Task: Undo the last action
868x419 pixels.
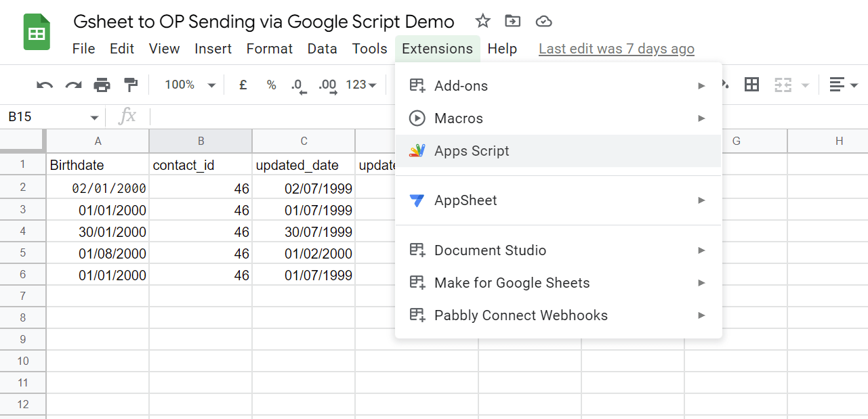Action: 44,85
